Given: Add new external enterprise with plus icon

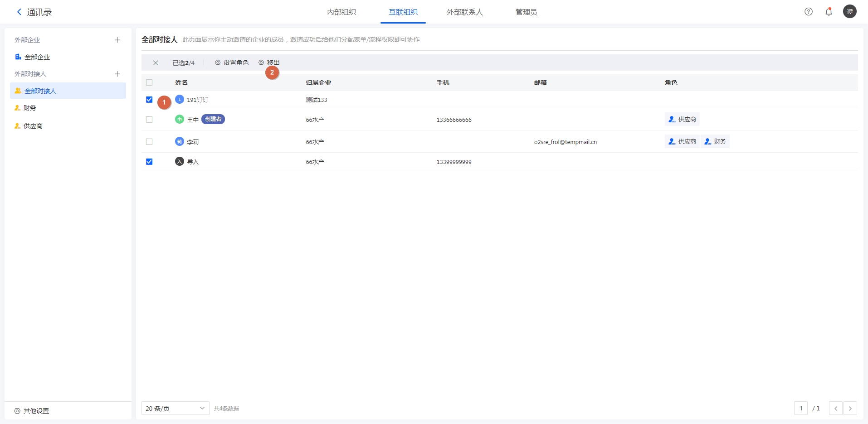Looking at the screenshot, I should (117, 40).
